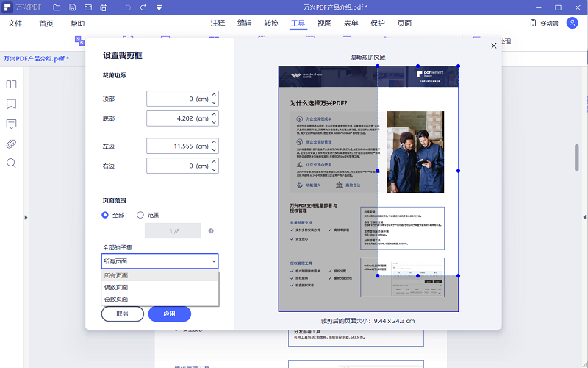Viewport: 588px width, 368px height.
Task: Open the quick access customize arrow
Action: (x=159, y=7)
